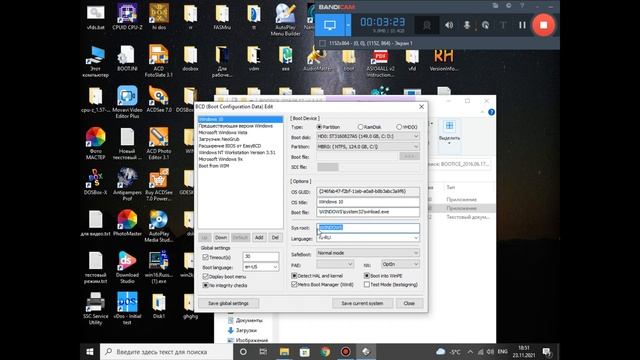The width and height of the screenshot is (640, 360).
Task: Click the Add button under entries list
Action: tap(259, 238)
